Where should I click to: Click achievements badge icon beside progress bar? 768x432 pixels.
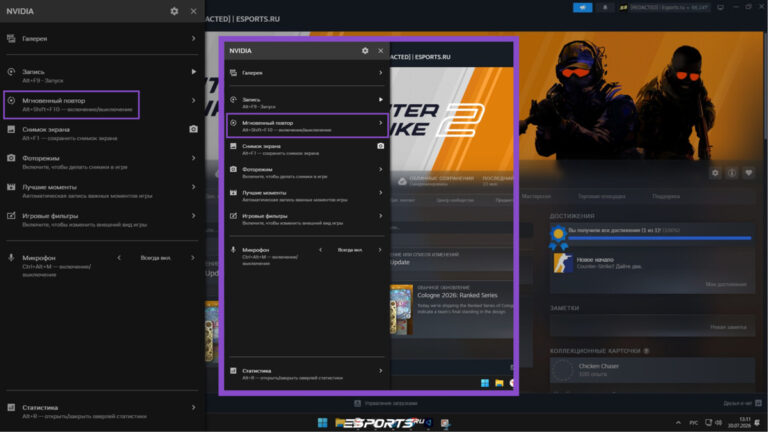tap(558, 237)
